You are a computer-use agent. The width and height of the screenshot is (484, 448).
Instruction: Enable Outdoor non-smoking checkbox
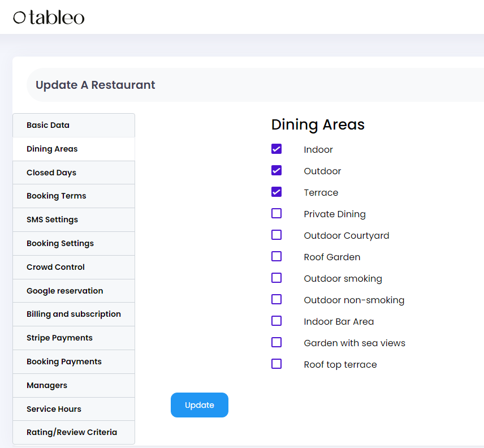[276, 299]
